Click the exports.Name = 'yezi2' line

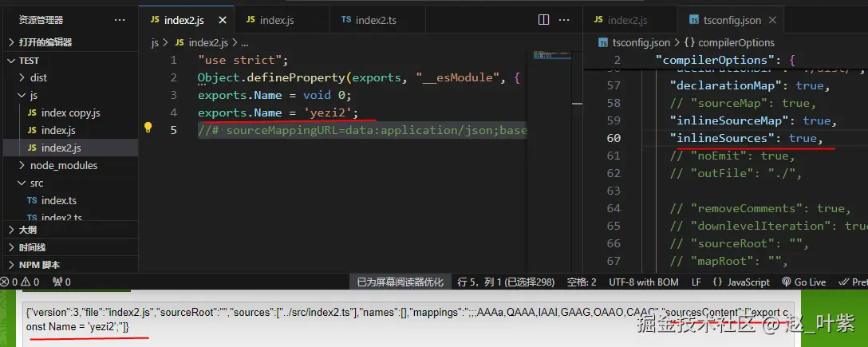[278, 113]
